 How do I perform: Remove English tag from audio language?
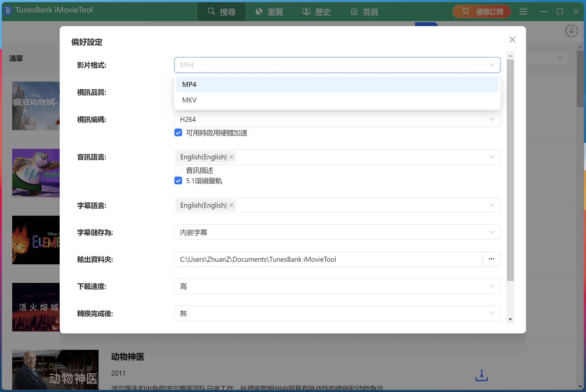pos(232,157)
